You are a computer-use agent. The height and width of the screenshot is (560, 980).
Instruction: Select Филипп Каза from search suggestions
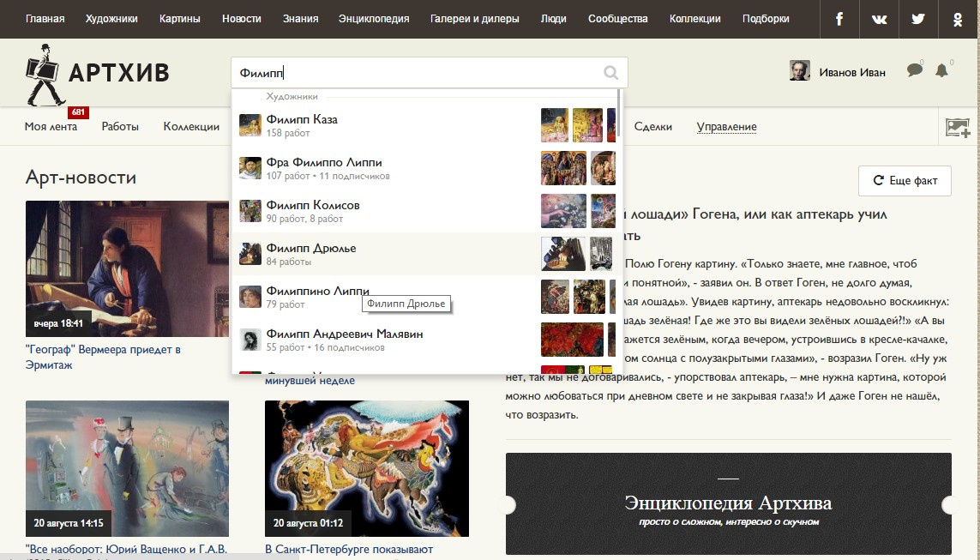[302, 120]
